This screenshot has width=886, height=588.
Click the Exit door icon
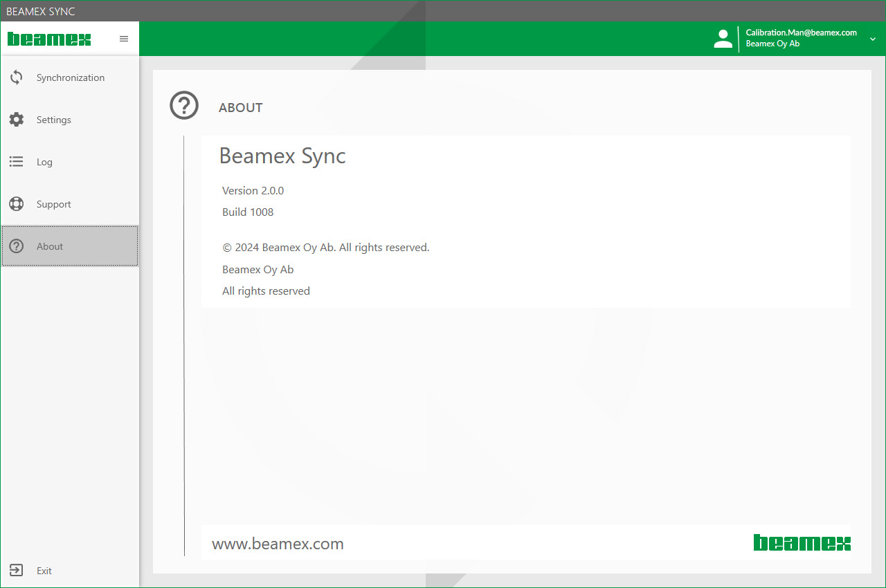(x=16, y=571)
